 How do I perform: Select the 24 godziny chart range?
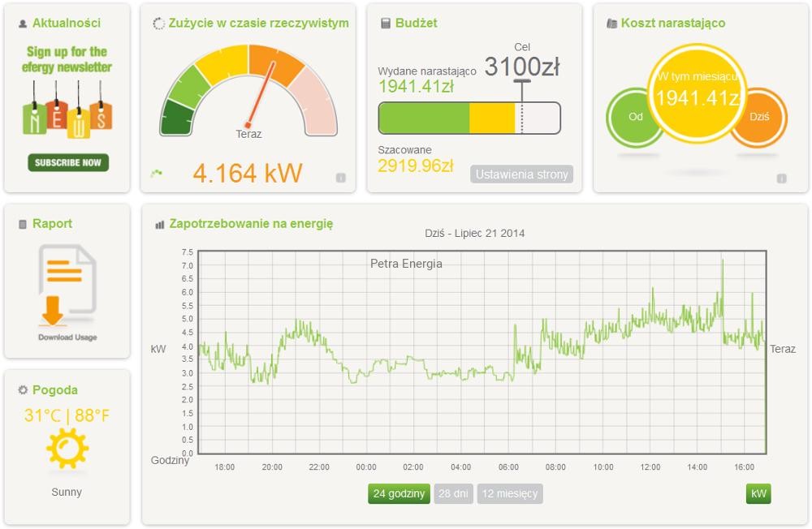coord(399,493)
